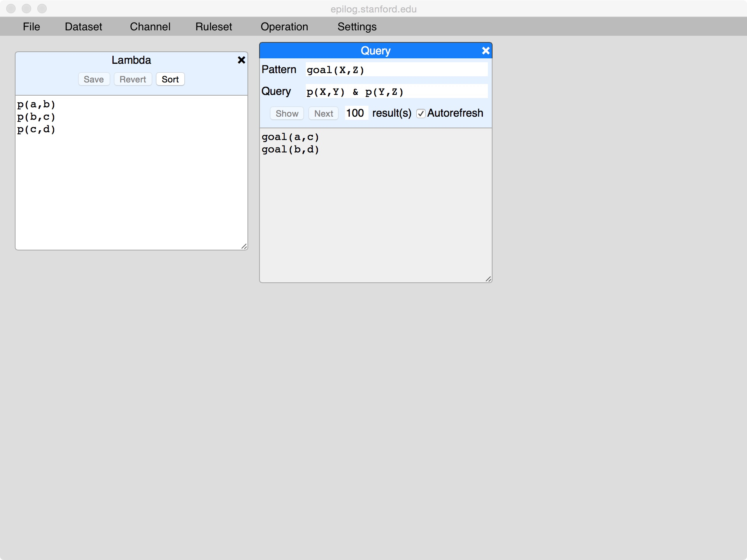Focus the Pattern input field

396,70
